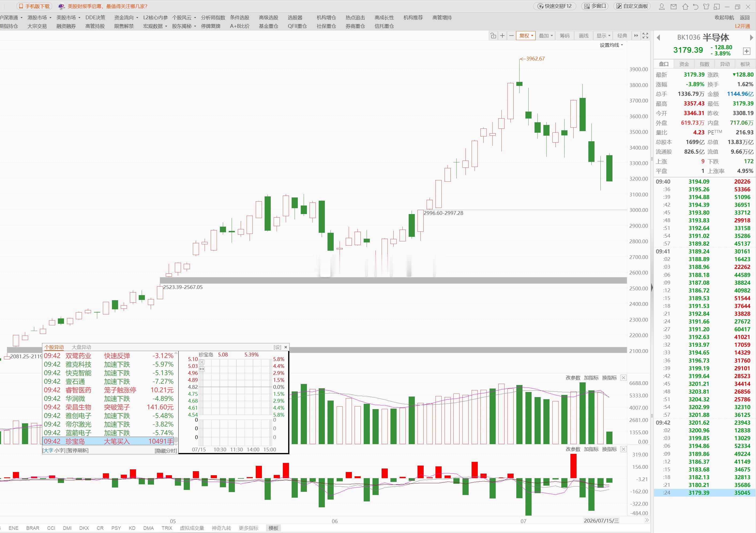Select the 双鹭药业 快速反弹 row
This screenshot has width=756, height=533.
tap(108, 356)
